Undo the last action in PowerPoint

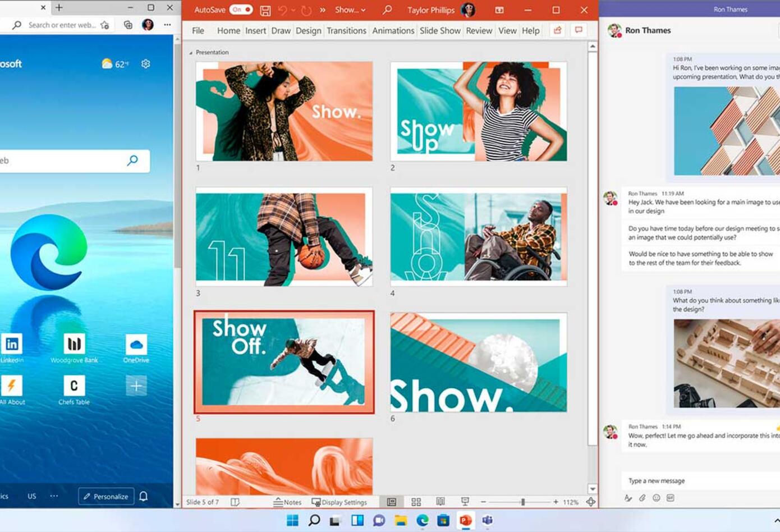pyautogui.click(x=282, y=10)
